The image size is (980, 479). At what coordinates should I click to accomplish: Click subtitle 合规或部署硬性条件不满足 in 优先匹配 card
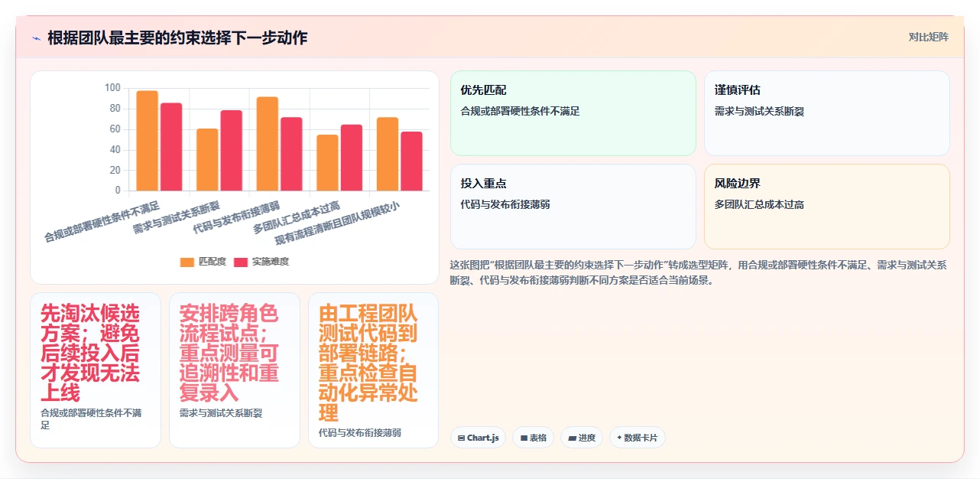point(521,111)
